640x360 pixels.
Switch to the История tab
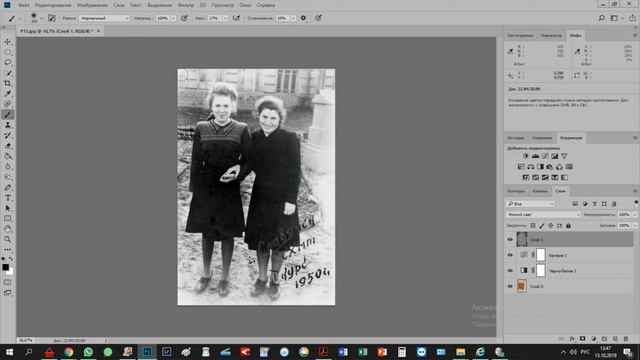pos(516,138)
